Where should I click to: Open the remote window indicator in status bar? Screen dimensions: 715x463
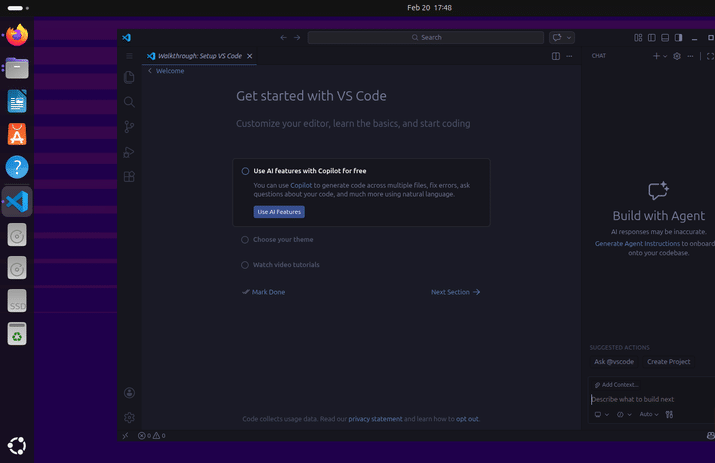tap(125, 436)
